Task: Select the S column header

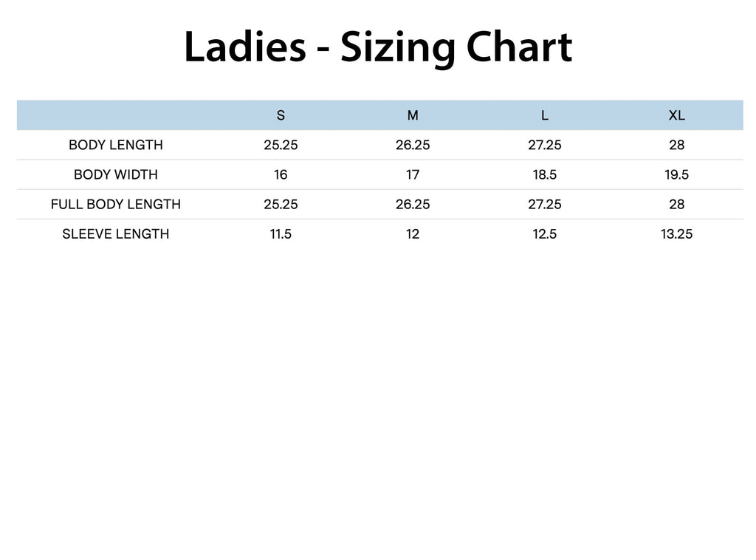Action: (281, 115)
